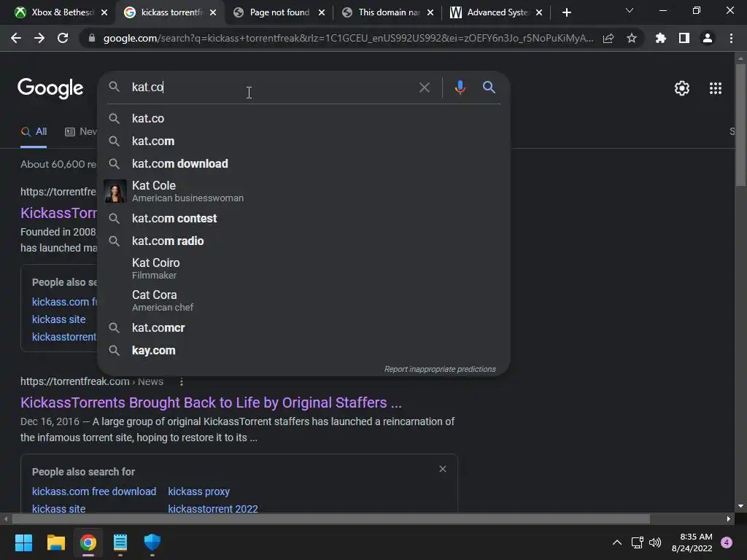The image size is (747, 560).
Task: Open kickasstorrent 2022 related search
Action: [213, 508]
